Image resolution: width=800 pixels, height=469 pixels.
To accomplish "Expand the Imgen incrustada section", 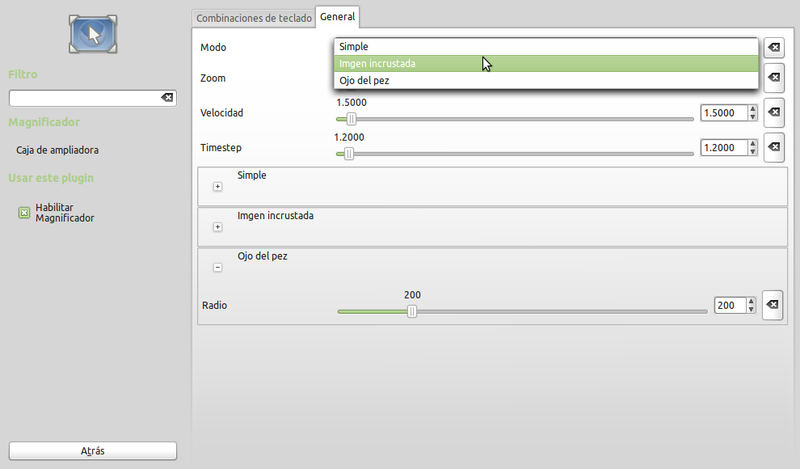I will point(218,227).
